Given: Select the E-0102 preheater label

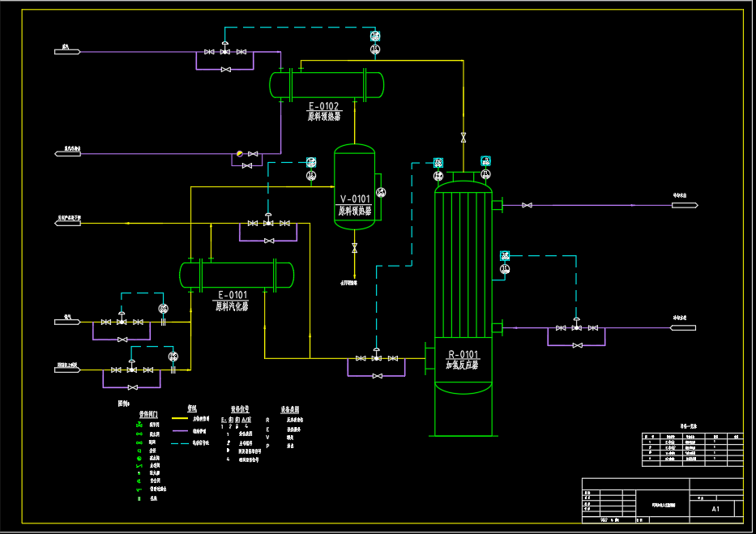Looking at the screenshot, I should pos(324,111).
